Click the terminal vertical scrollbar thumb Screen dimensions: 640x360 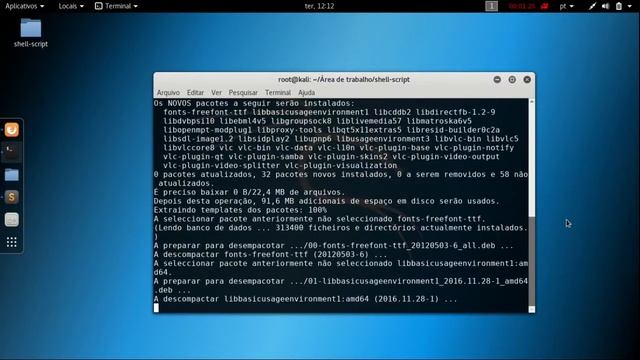pos(531,261)
